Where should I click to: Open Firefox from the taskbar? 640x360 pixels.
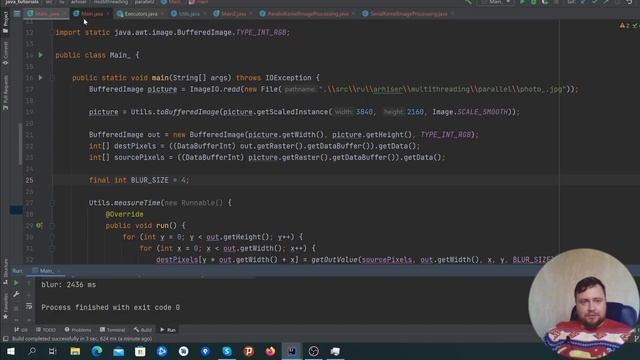[x=270, y=351]
